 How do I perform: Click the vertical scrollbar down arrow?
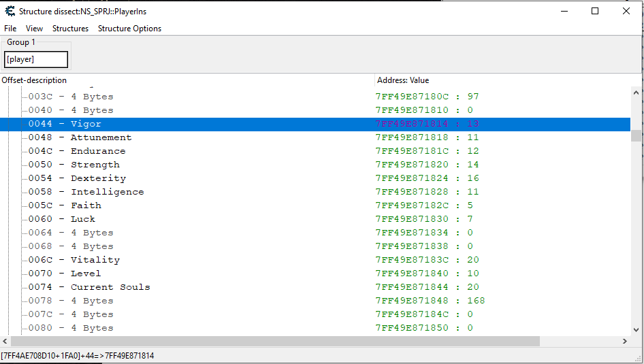tap(636, 330)
